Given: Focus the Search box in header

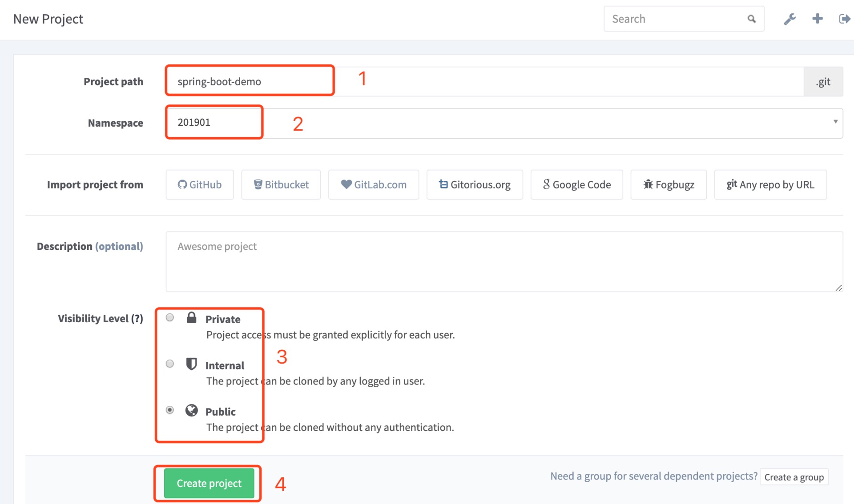Looking at the screenshot, I should click(x=674, y=19).
